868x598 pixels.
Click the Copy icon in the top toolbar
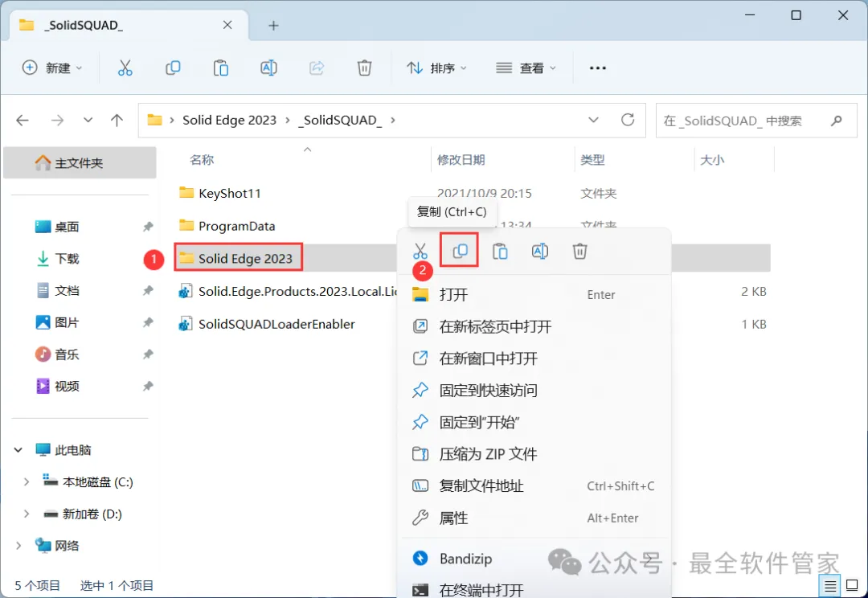pyautogui.click(x=173, y=68)
